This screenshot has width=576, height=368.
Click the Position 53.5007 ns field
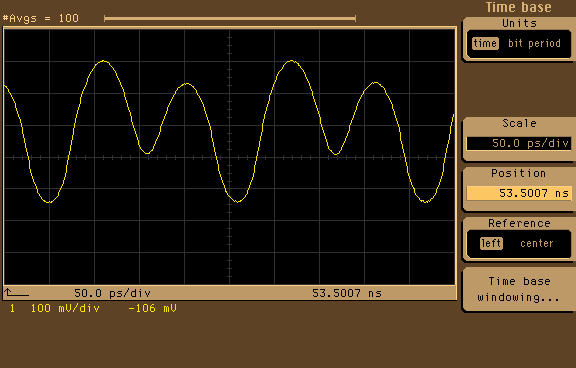519,193
